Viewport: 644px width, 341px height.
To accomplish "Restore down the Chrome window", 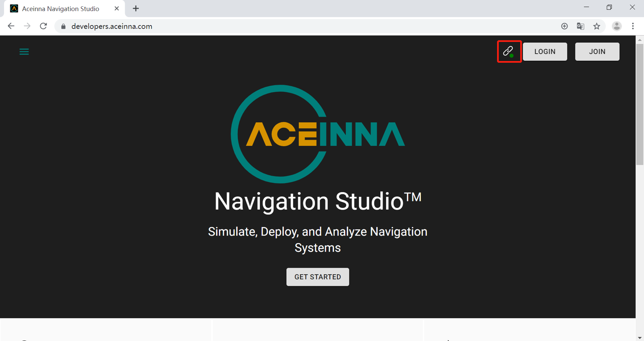I will [x=609, y=7].
